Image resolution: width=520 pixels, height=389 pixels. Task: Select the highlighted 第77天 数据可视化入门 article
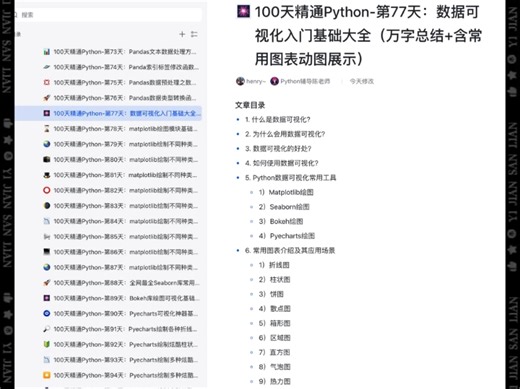tap(108, 113)
